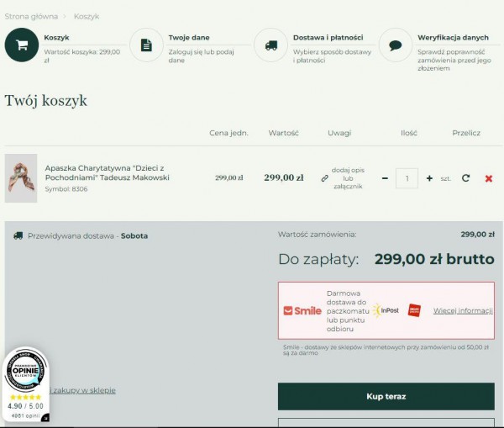This screenshot has width=504, height=428.
Task: Click the Smile delivery terms fine print
Action: point(386,350)
